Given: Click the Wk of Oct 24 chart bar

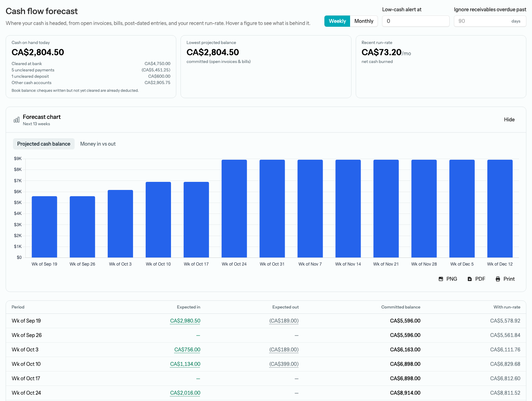Looking at the screenshot, I should (234, 209).
